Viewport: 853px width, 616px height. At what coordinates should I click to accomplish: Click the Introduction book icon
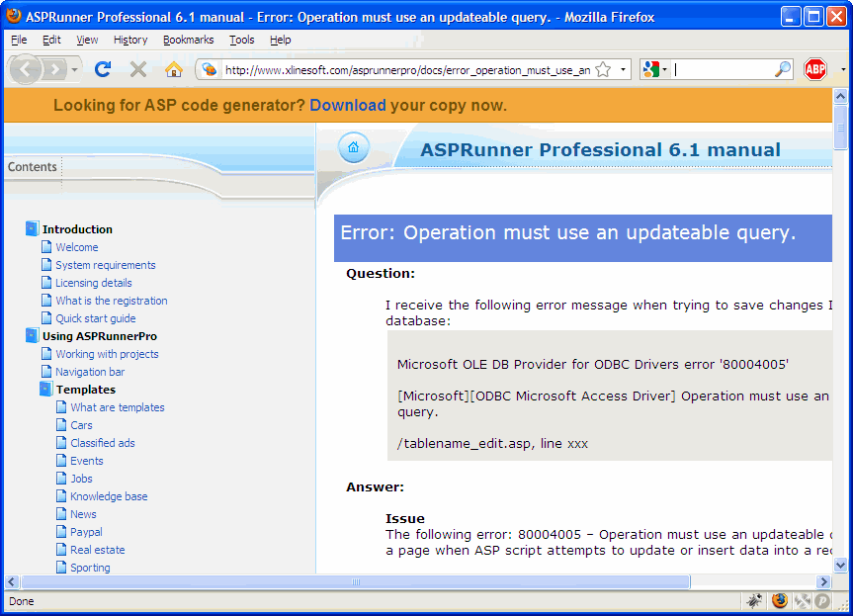pyautogui.click(x=32, y=228)
